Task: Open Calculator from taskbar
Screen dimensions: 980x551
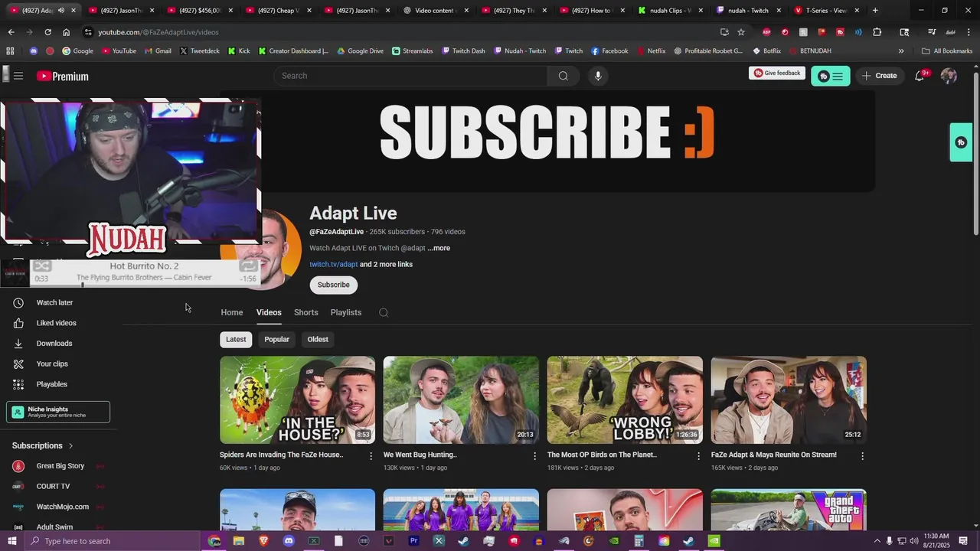Action: click(x=639, y=541)
